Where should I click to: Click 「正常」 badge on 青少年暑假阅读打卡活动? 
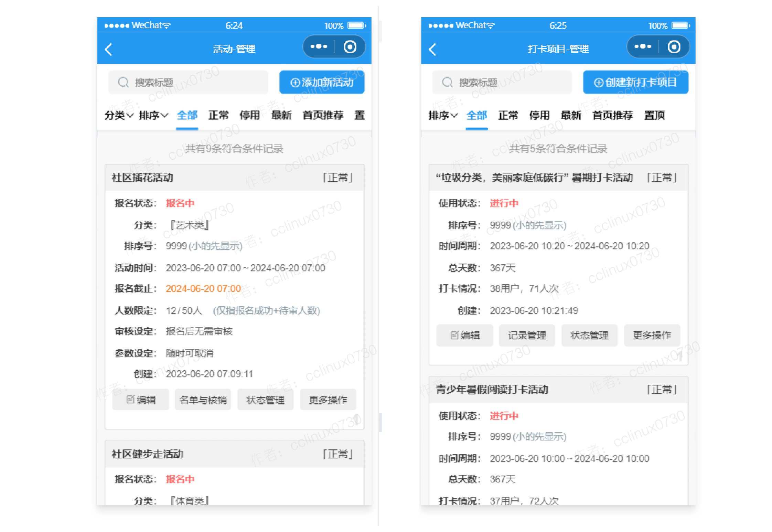(x=662, y=390)
